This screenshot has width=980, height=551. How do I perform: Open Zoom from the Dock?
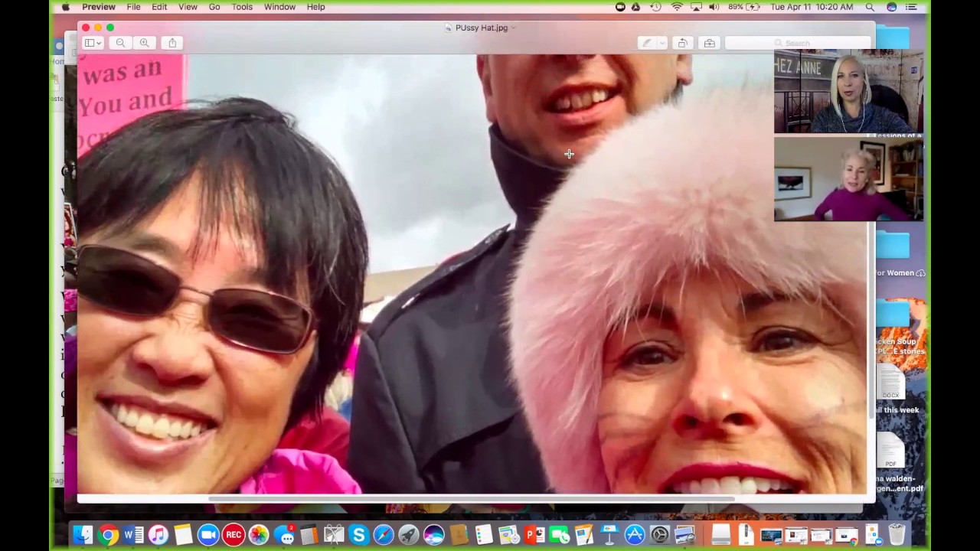(x=208, y=534)
